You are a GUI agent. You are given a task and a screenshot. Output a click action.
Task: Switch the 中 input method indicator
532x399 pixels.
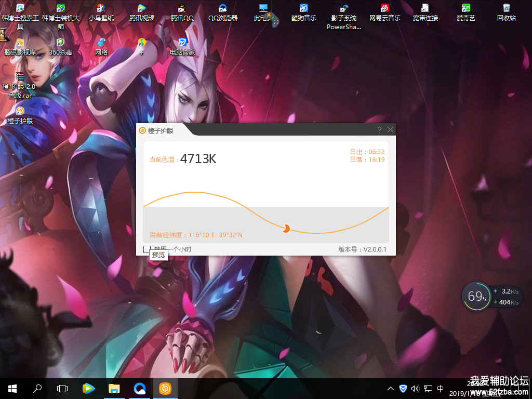[x=441, y=389]
